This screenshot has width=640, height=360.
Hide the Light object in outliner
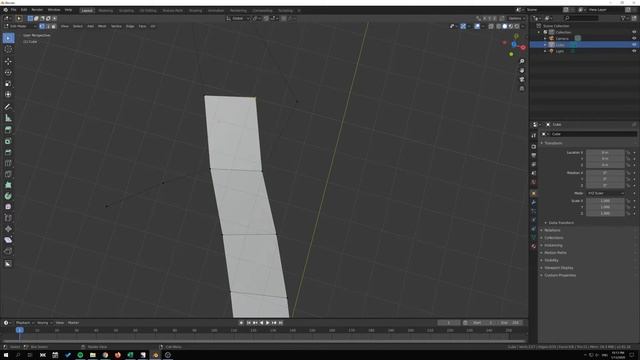coord(634,51)
